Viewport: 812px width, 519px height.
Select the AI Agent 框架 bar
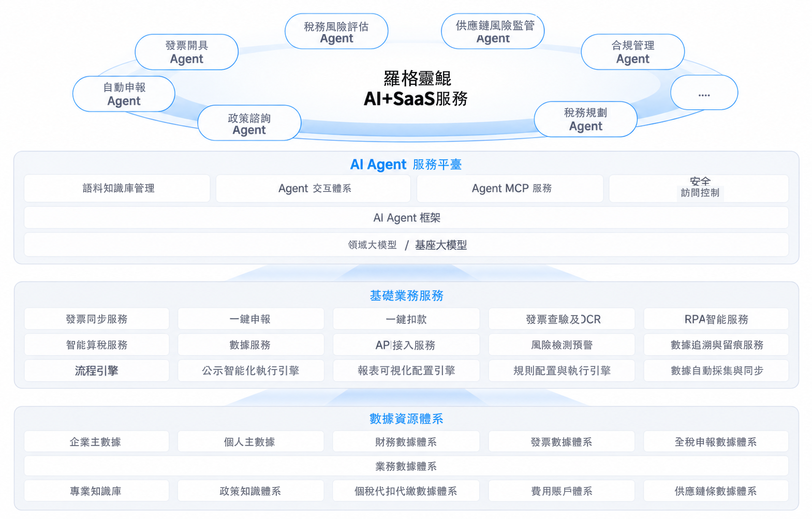pos(406,218)
